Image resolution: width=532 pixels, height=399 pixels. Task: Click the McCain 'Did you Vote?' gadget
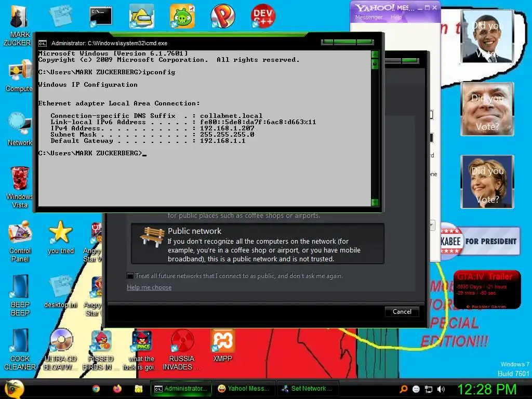487,109
